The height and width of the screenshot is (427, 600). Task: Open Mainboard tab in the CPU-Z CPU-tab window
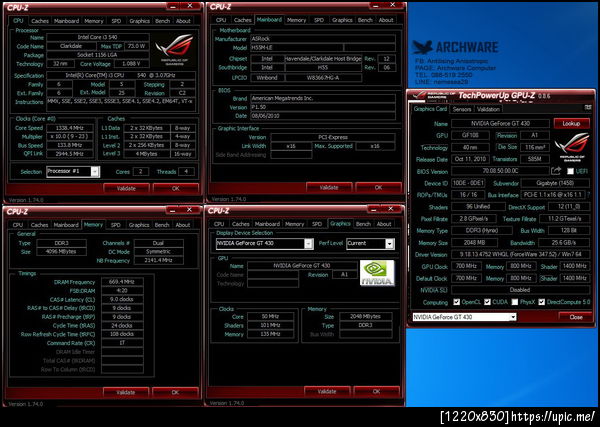click(x=66, y=21)
